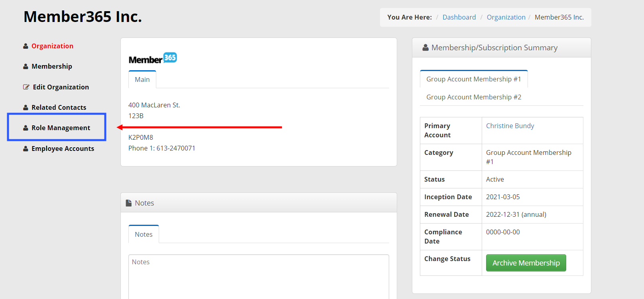Click the person icon beside Related Contacts

[x=26, y=108]
